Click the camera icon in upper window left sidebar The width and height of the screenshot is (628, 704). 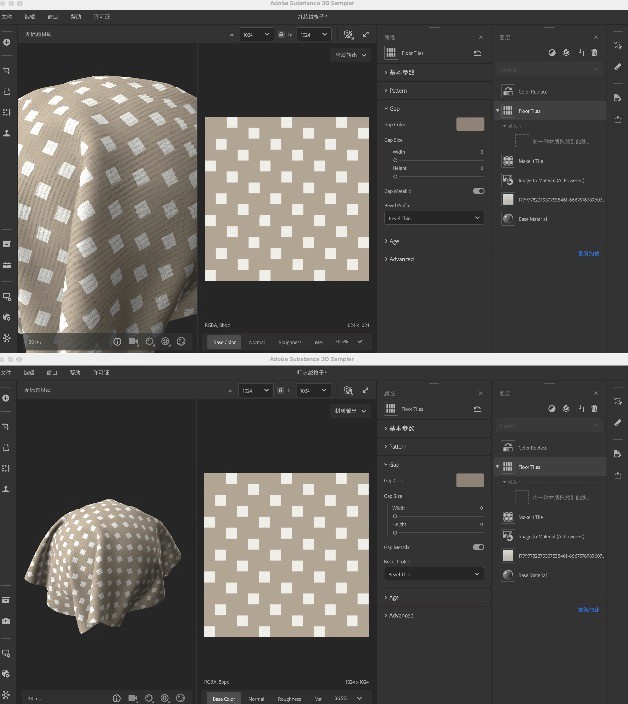(7, 265)
